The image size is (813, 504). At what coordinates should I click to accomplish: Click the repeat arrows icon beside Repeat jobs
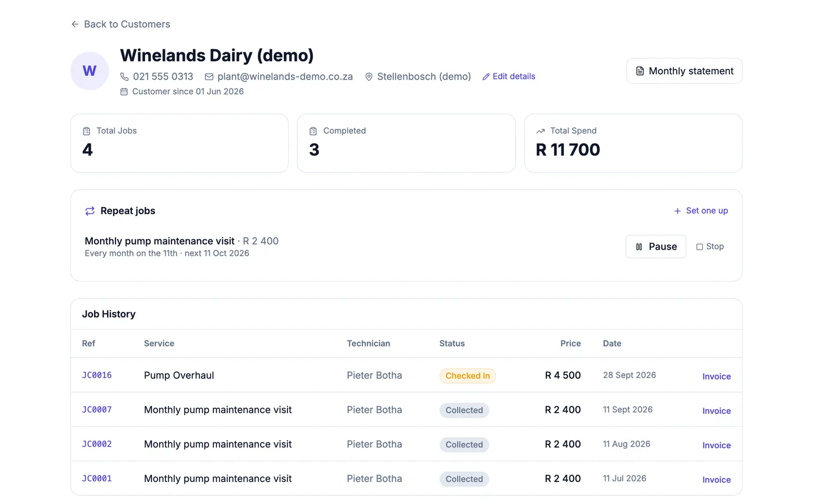[89, 211]
